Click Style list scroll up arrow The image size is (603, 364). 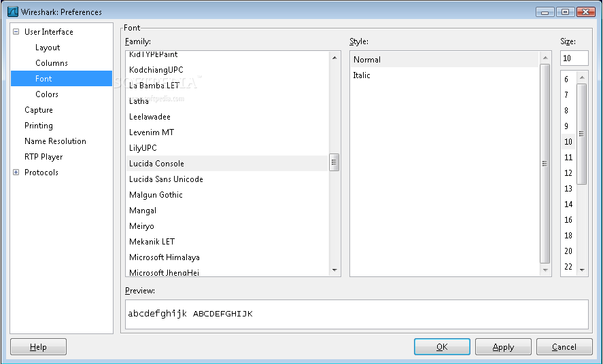click(545, 58)
